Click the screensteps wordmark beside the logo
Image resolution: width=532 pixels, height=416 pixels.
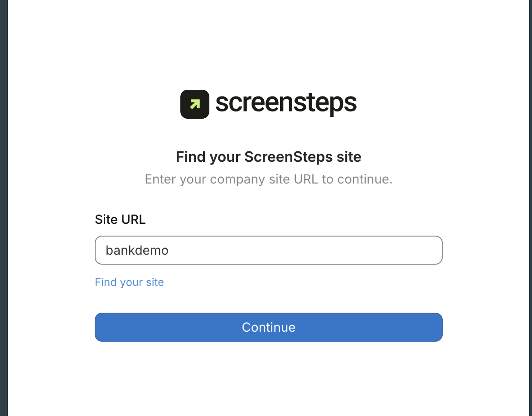tap(286, 103)
